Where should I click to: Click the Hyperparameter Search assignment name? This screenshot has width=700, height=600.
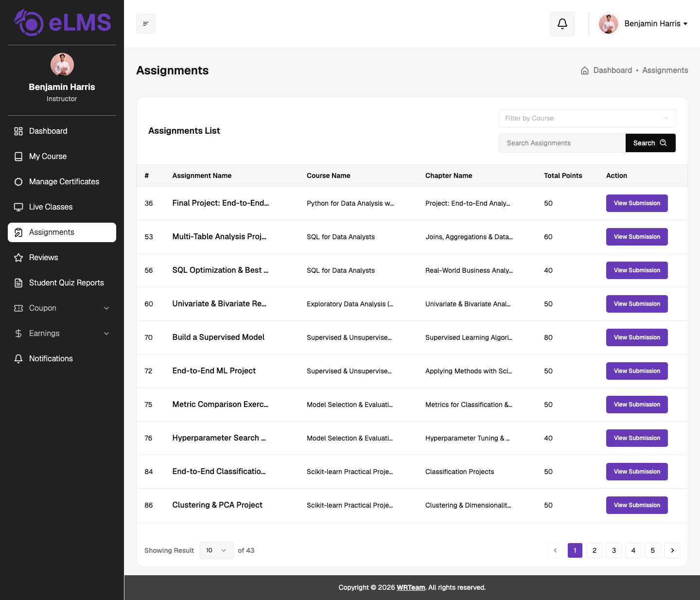[219, 438]
